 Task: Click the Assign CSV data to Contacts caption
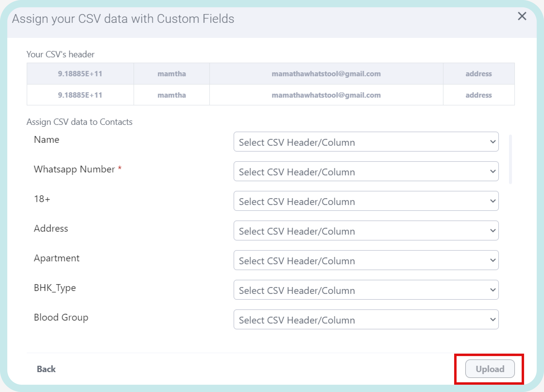79,122
